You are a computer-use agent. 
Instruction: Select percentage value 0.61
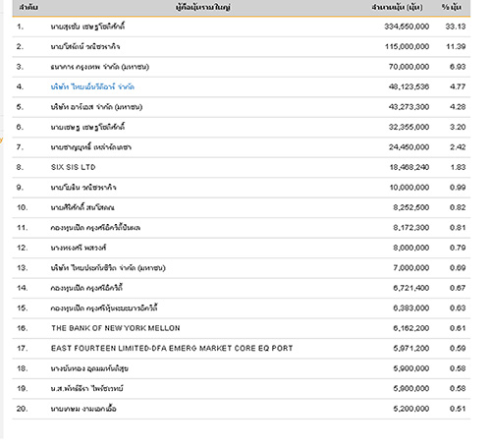458,328
